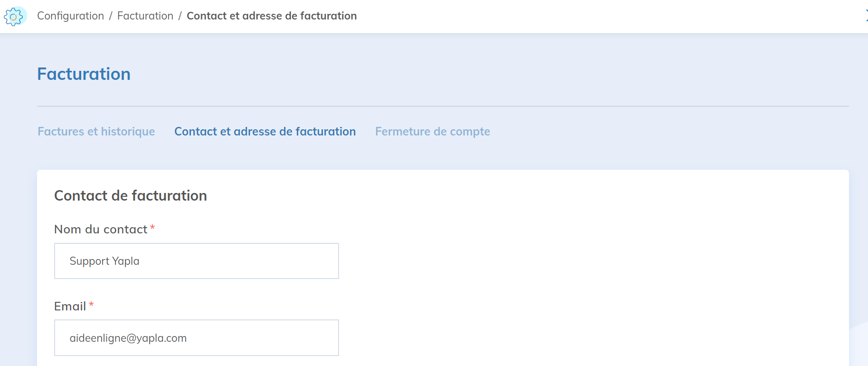Focus the Nom du contact input field
This screenshot has height=366, width=868.
(x=197, y=261)
